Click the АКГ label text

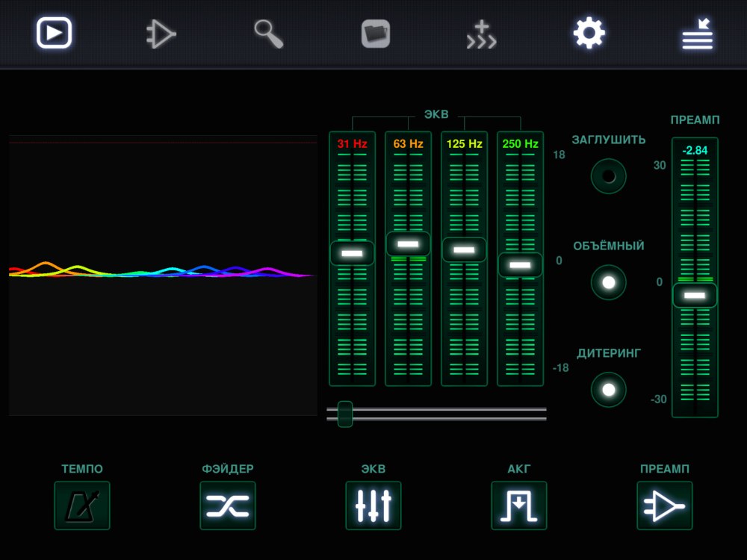click(x=519, y=469)
